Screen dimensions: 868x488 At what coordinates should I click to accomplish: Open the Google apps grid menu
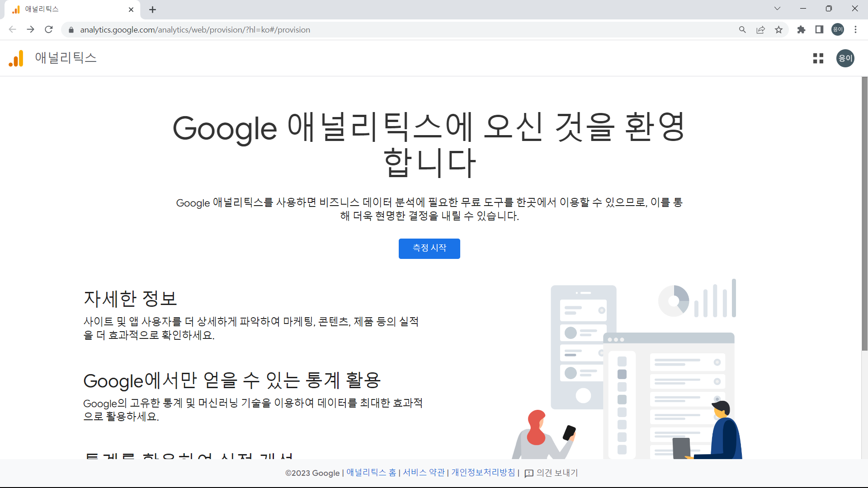818,58
